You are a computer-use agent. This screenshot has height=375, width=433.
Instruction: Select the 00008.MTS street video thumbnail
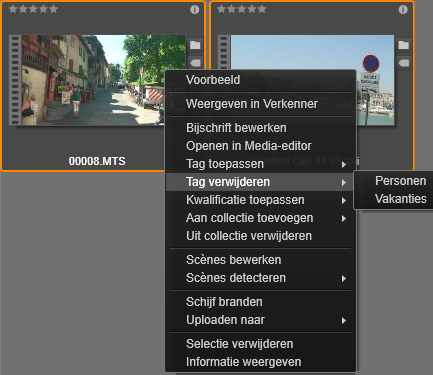pyautogui.click(x=97, y=80)
